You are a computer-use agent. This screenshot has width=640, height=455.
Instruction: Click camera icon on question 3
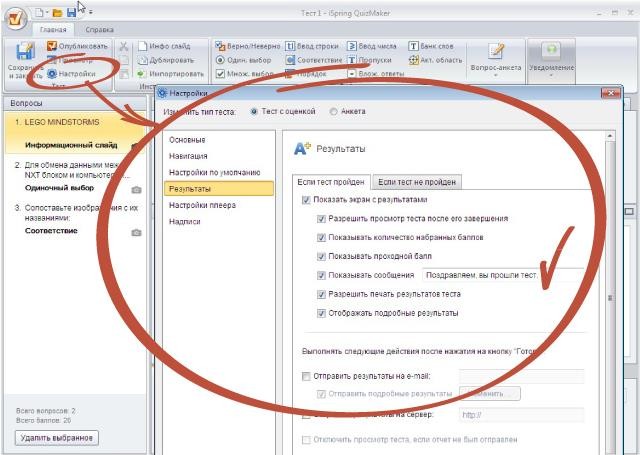(136, 233)
